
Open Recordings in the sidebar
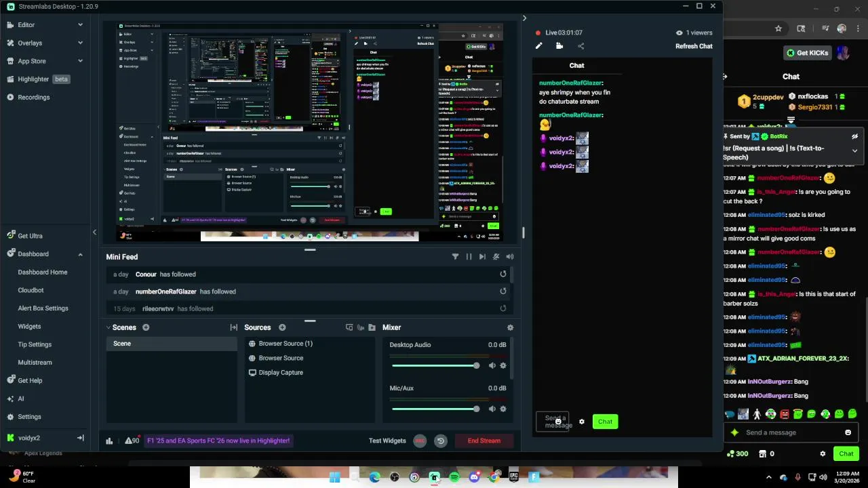point(34,97)
